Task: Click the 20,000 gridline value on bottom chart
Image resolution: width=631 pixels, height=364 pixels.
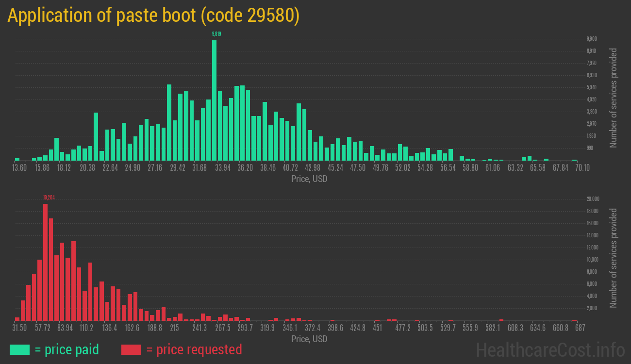Action: coord(592,199)
